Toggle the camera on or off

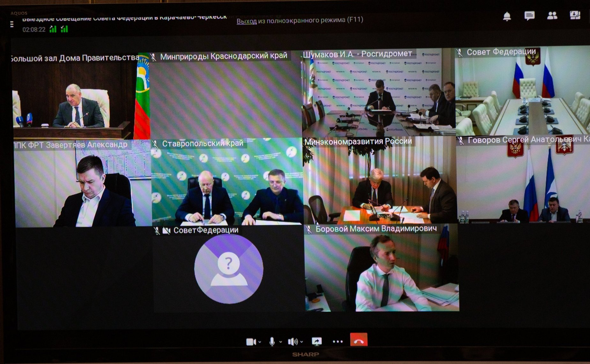tap(251, 342)
